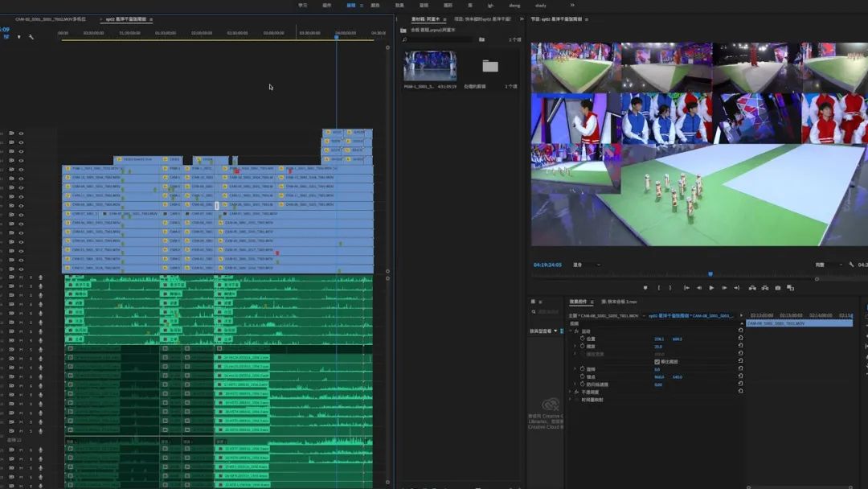Click the Add Marker icon in the Program Monitor
This screenshot has width=868, height=489.
[x=645, y=288]
